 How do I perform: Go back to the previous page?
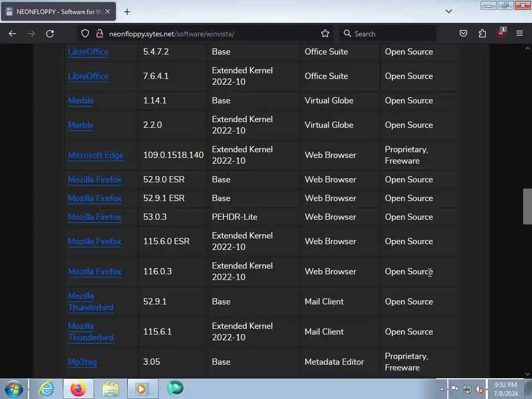coord(12,34)
